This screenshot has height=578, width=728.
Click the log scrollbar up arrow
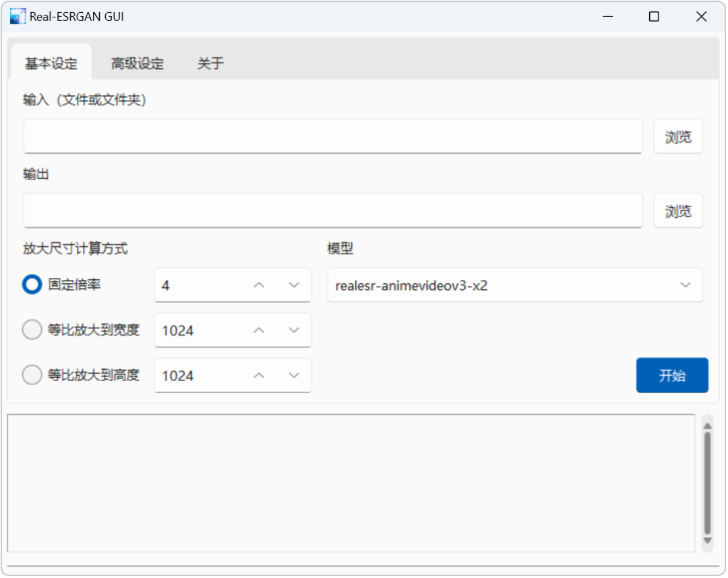pyautogui.click(x=707, y=426)
